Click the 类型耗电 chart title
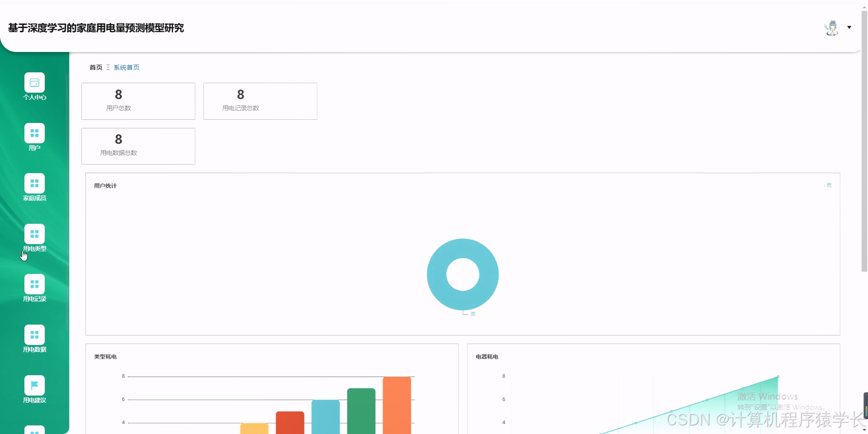The width and height of the screenshot is (868, 434). 105,357
